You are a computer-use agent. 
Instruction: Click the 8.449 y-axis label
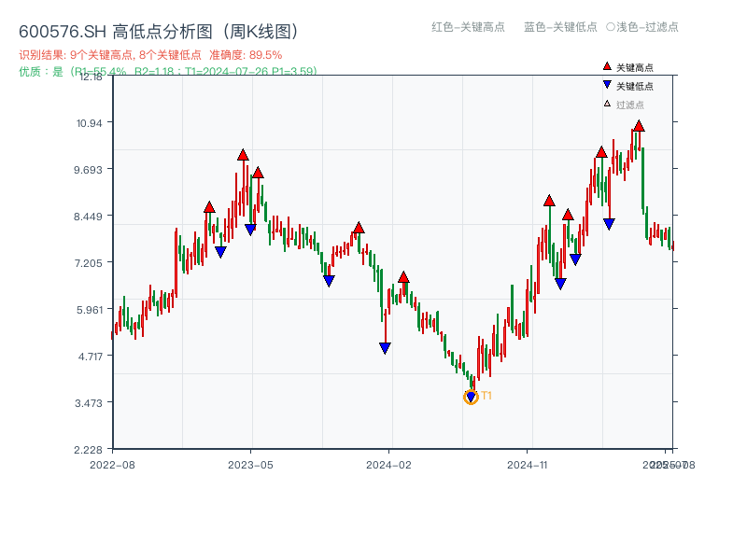coord(88,217)
